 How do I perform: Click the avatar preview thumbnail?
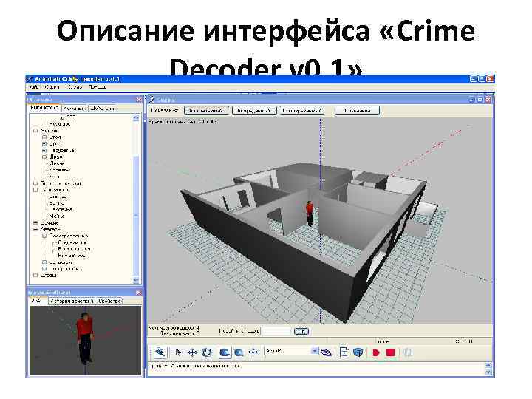point(85,341)
